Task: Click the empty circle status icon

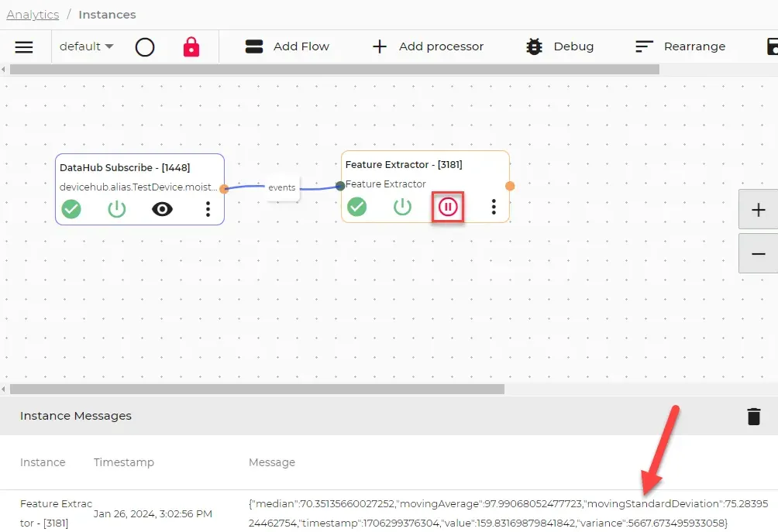Action: (145, 47)
